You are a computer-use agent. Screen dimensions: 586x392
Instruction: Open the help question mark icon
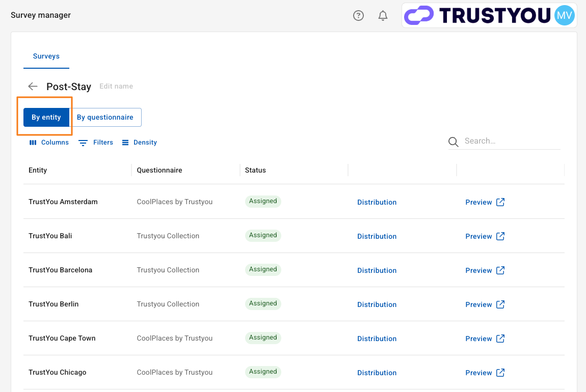click(358, 15)
